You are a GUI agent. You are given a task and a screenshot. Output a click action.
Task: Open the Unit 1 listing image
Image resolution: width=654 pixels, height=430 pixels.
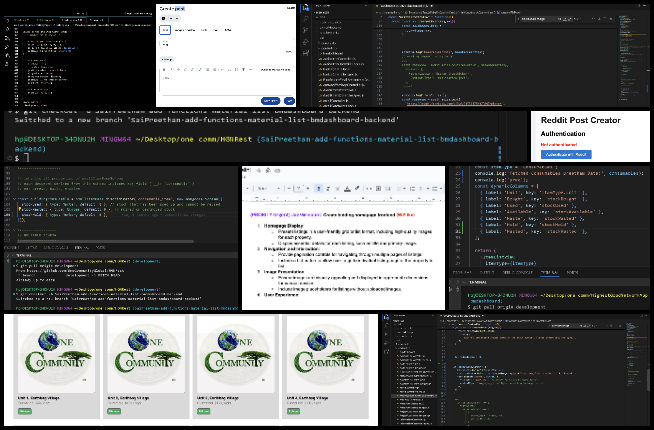pyautogui.click(x=55, y=354)
